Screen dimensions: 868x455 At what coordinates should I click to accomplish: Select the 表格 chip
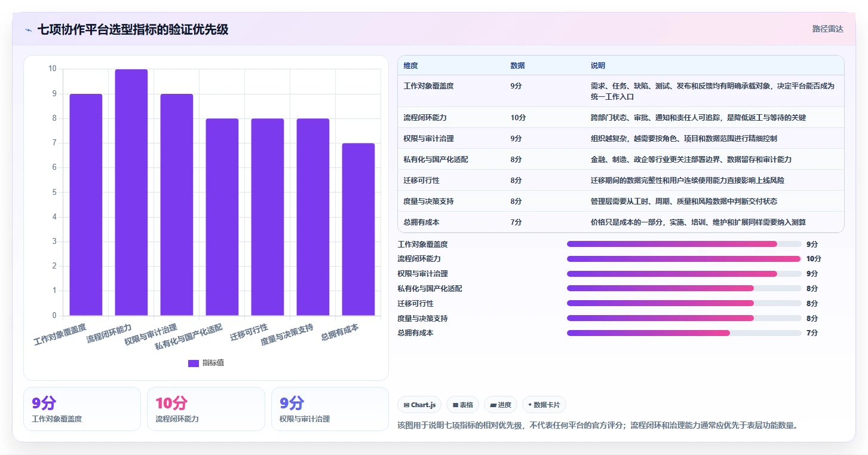point(463,405)
